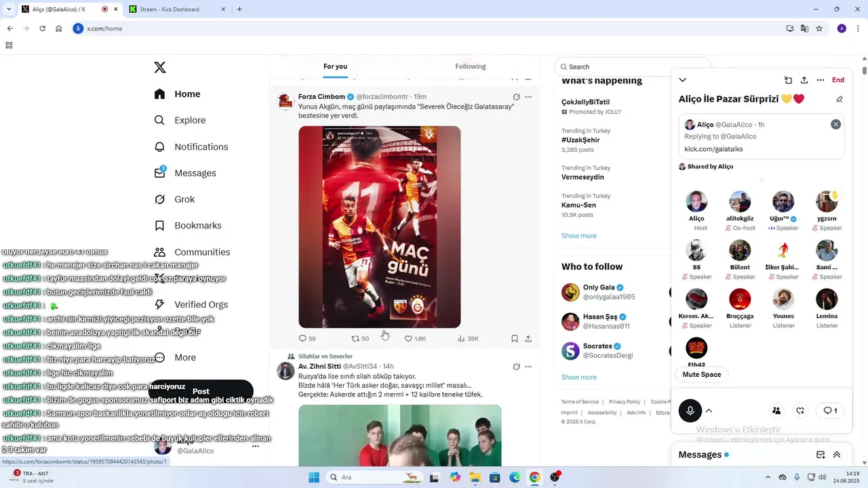Expand the Messages dock

[837, 455]
